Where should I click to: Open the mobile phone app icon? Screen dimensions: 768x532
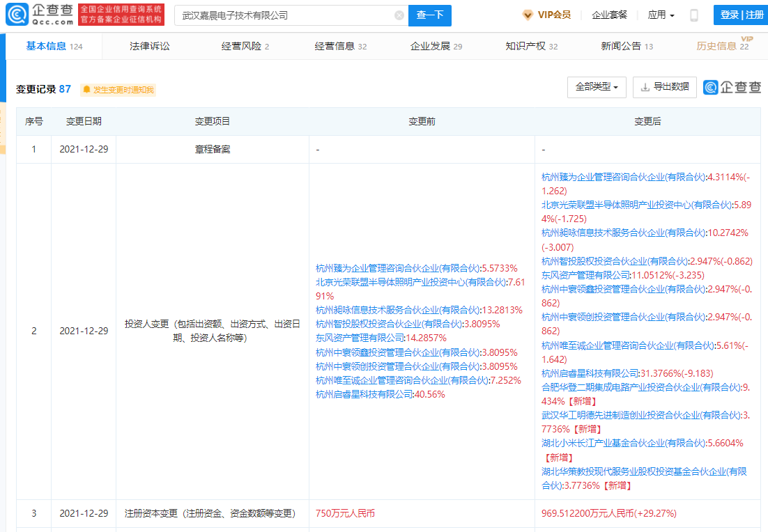[x=693, y=15]
